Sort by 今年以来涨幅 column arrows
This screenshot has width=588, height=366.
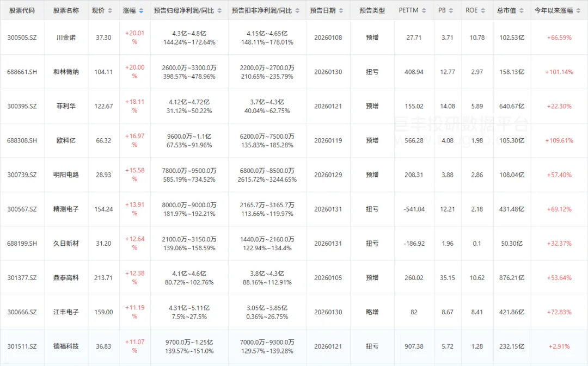click(578, 11)
